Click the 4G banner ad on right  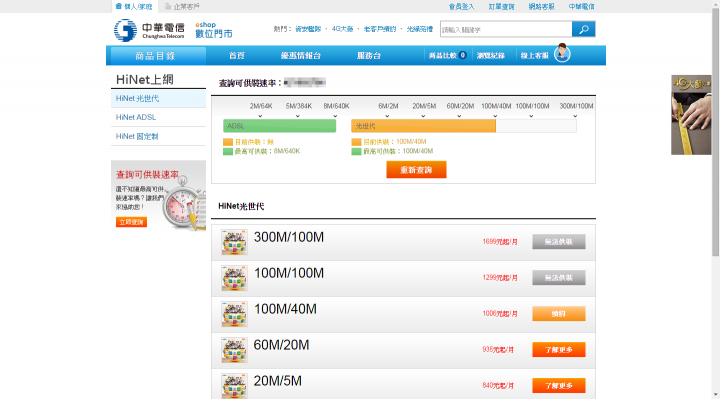tap(691, 115)
